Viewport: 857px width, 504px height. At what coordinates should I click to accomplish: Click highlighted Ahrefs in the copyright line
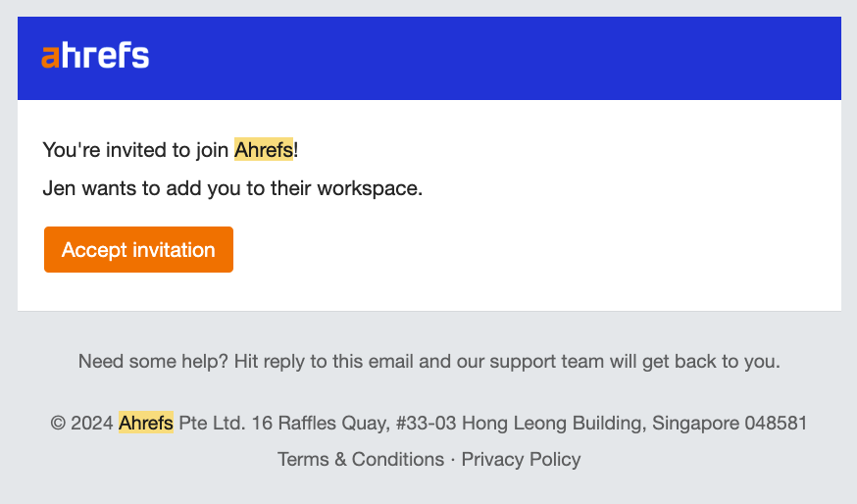(146, 424)
